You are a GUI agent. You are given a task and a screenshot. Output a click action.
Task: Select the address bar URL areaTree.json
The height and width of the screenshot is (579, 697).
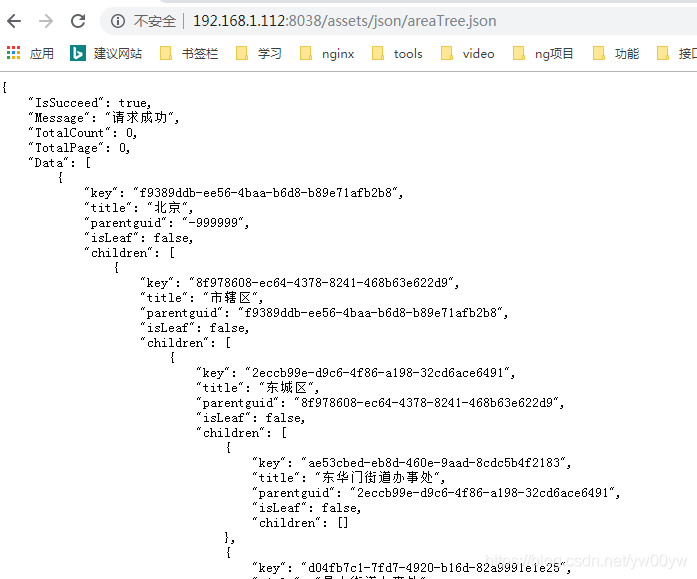[x=344, y=21]
